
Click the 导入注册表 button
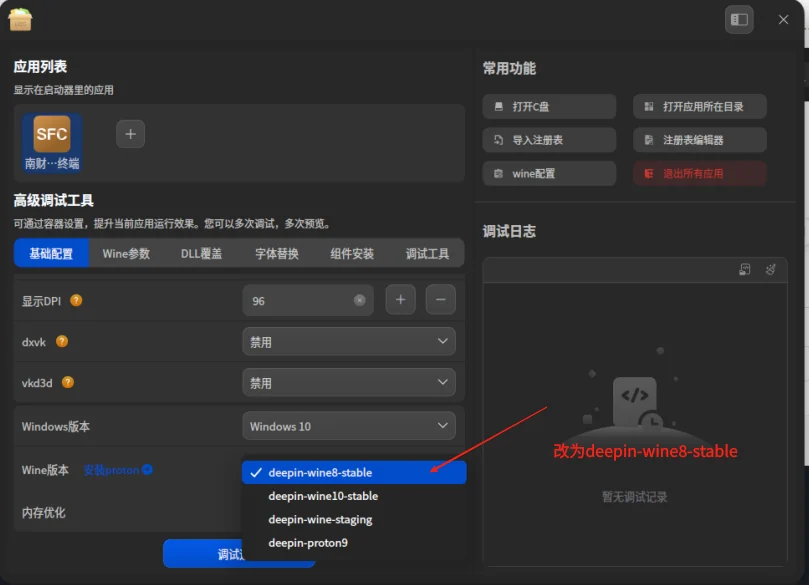coord(549,140)
